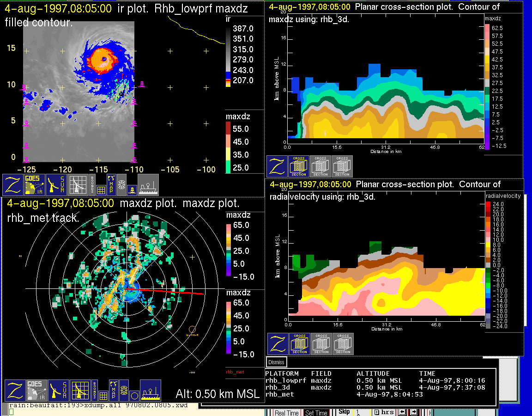The image size is (532, 416).
Task: Open the hrs time unit dropdown
Action: (384, 412)
